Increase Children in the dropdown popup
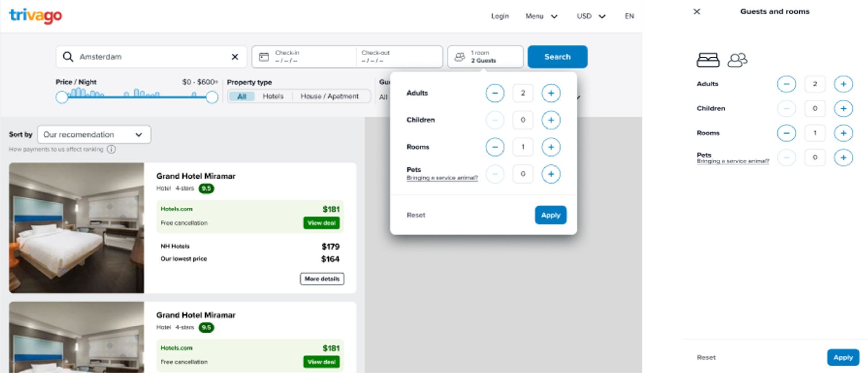 tap(551, 120)
